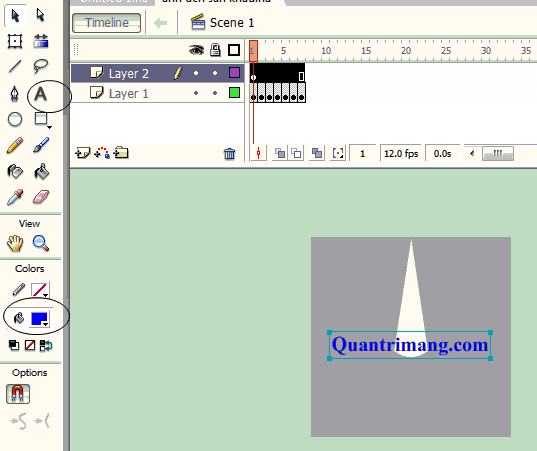Image resolution: width=537 pixels, height=451 pixels.
Task: Select Layer 2 row
Action: click(157, 73)
